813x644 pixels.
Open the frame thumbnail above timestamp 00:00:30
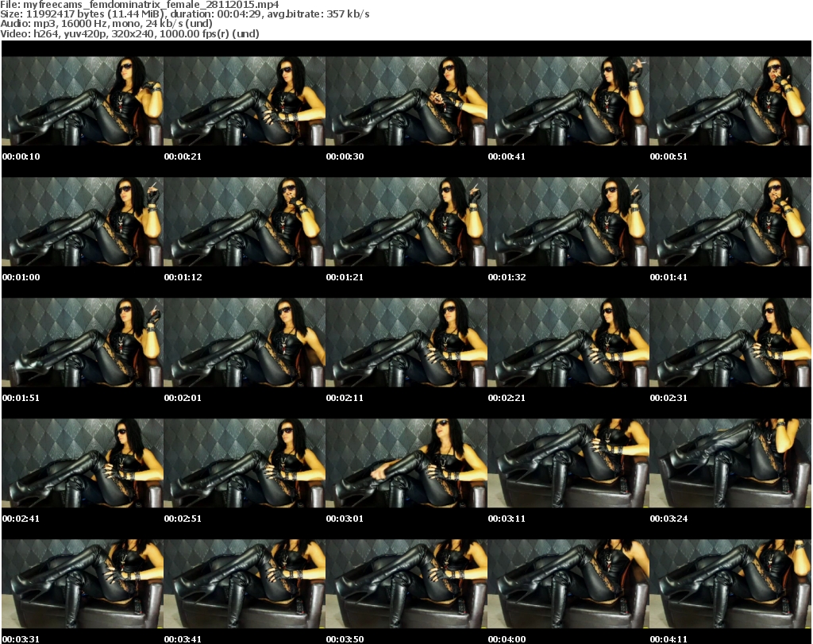[406, 101]
